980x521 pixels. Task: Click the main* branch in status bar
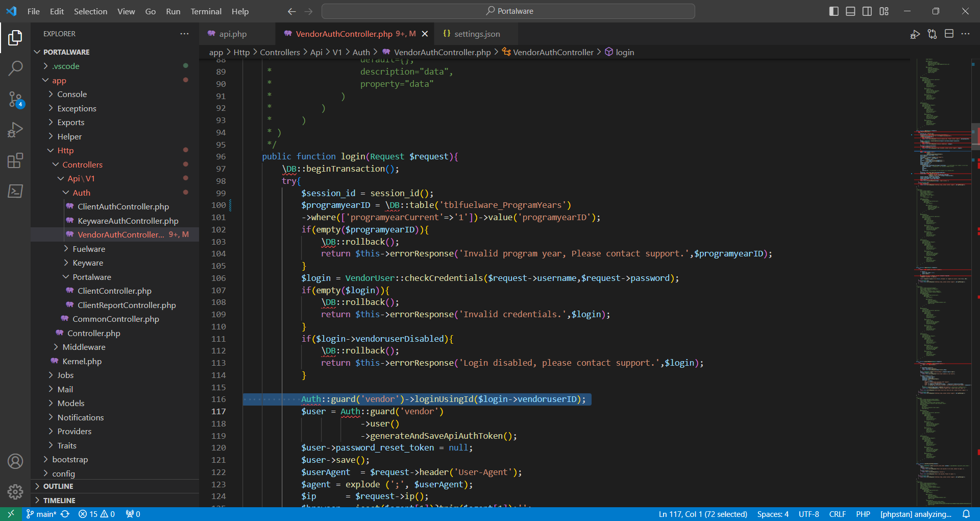41,514
